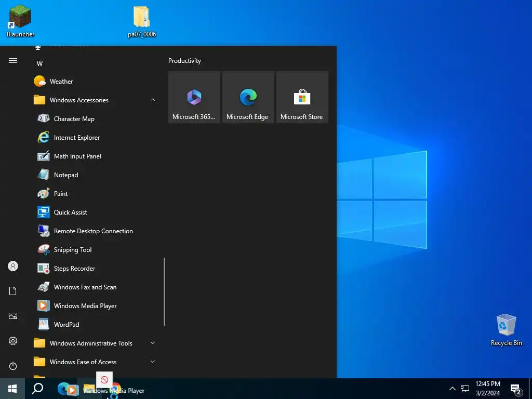The height and width of the screenshot is (399, 532).
Task: Open Windows Media Player in the list
Action: pyautogui.click(x=95, y=305)
